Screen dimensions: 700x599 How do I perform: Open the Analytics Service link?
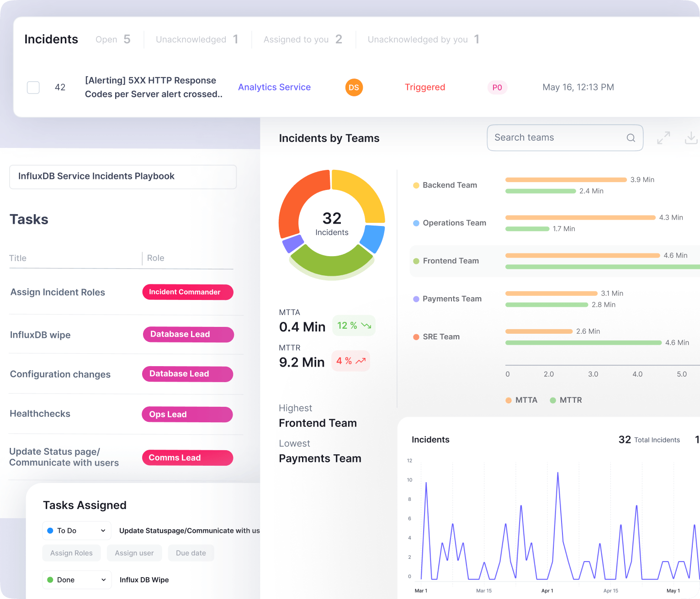pyautogui.click(x=274, y=87)
